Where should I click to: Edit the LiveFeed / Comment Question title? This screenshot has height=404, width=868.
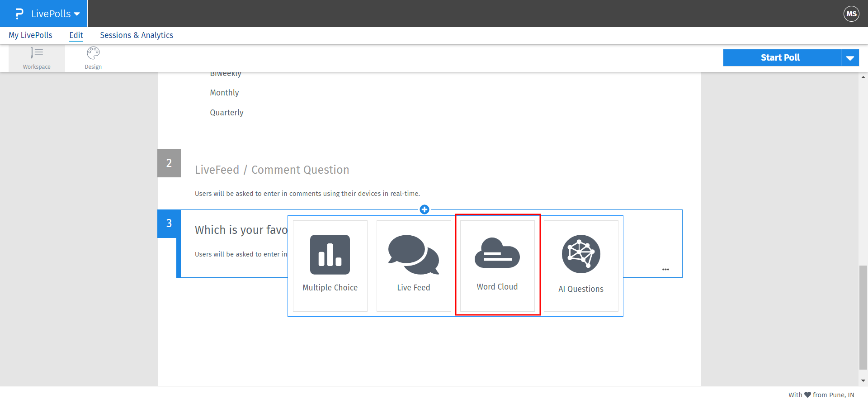[272, 170]
